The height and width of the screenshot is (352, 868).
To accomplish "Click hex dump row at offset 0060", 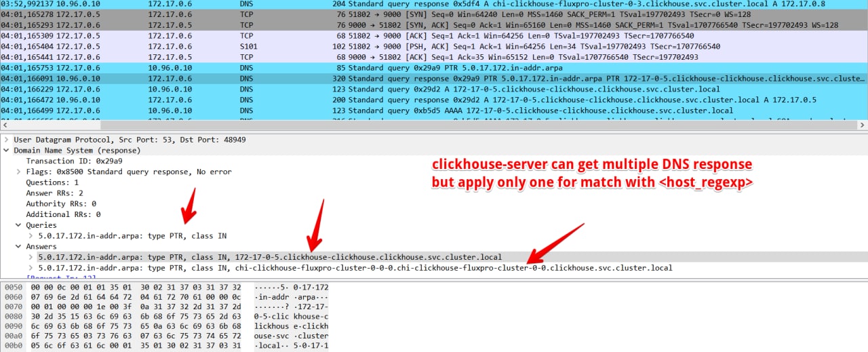I will tap(165, 297).
